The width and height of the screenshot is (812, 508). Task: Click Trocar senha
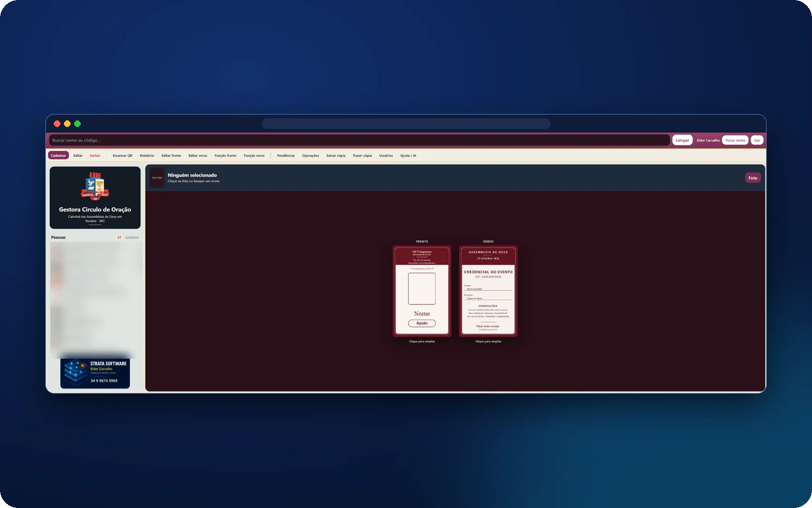pos(735,140)
